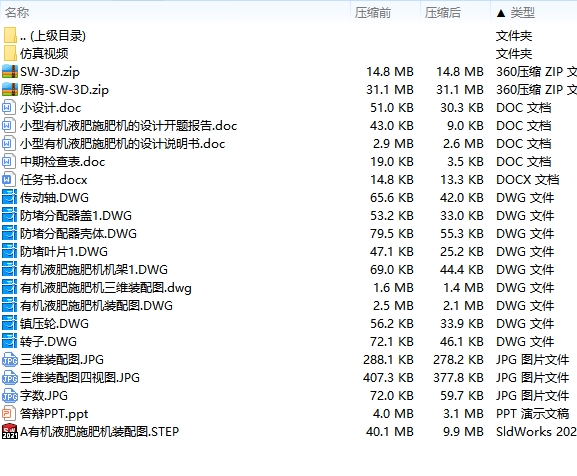Click the 有机液肥施肥机装配图.DWG icon
The height and width of the screenshot is (476, 577).
point(9,306)
